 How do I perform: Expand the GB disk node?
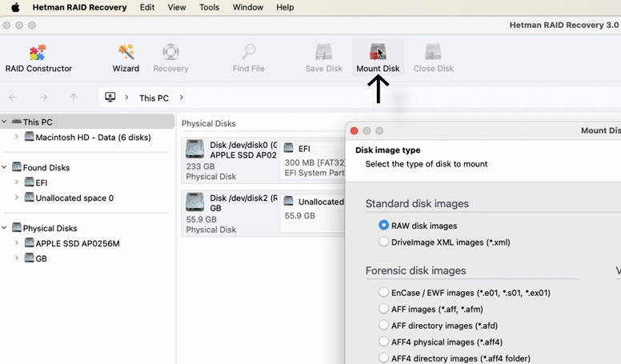coord(17,258)
